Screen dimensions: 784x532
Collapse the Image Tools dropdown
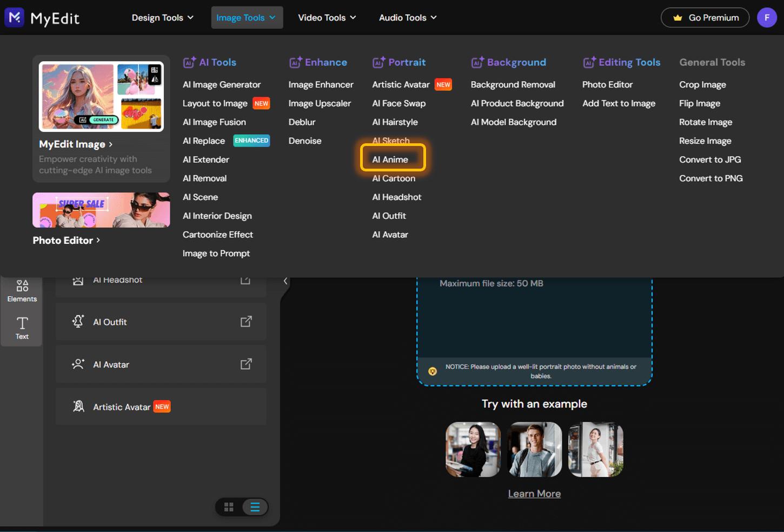click(x=247, y=18)
